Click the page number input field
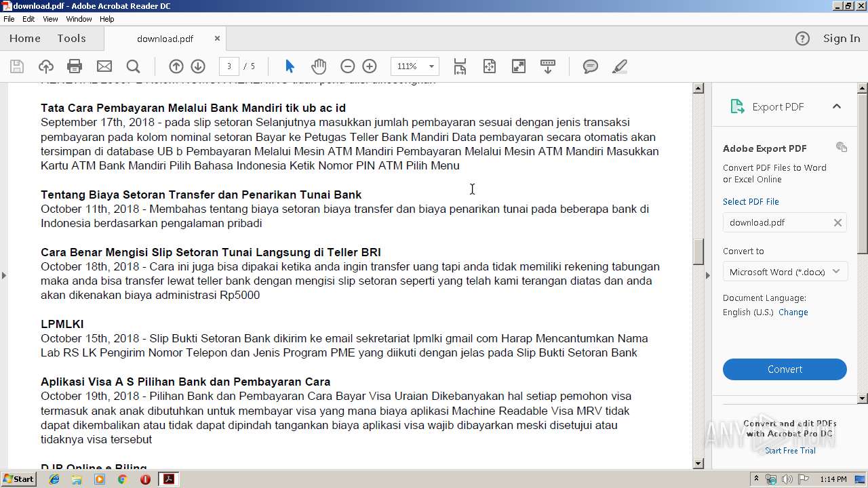The image size is (868, 488). (x=229, y=66)
